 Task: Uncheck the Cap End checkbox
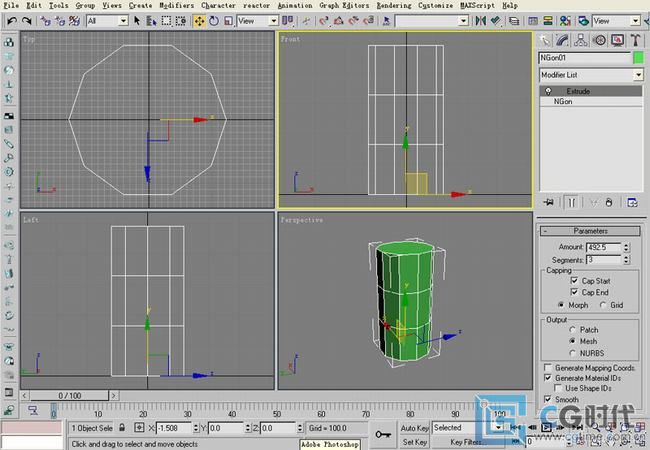click(574, 292)
